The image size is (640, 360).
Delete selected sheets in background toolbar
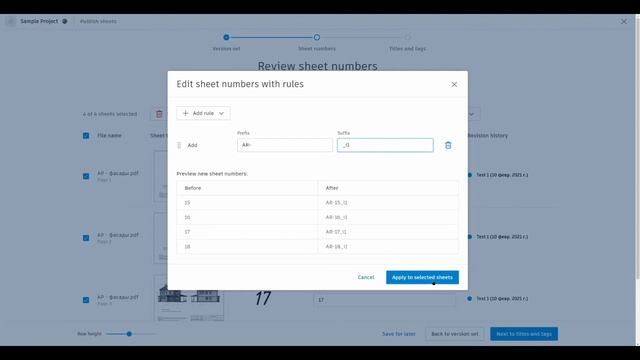[x=159, y=114]
